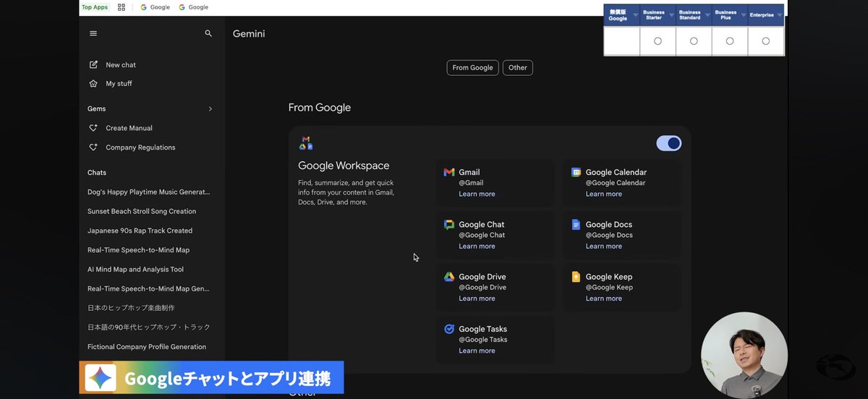Click Learn more under Google Tasks
Viewport: 868px width, 399px height.
[477, 351]
